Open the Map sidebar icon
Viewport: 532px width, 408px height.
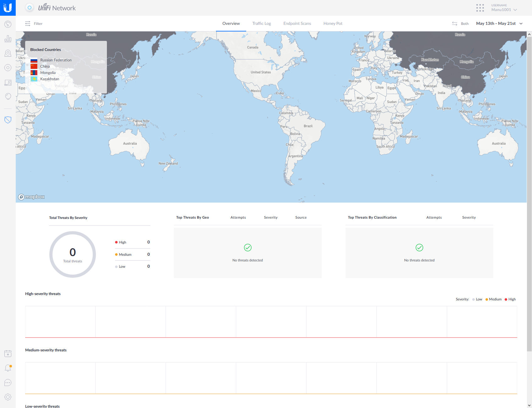[8, 53]
